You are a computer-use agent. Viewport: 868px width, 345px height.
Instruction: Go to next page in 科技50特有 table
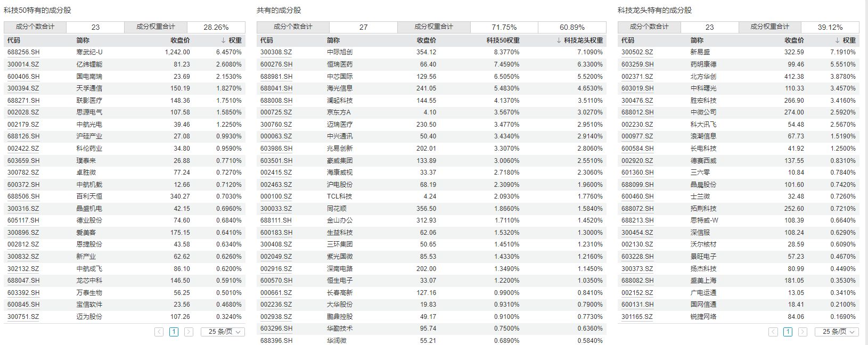(x=189, y=332)
